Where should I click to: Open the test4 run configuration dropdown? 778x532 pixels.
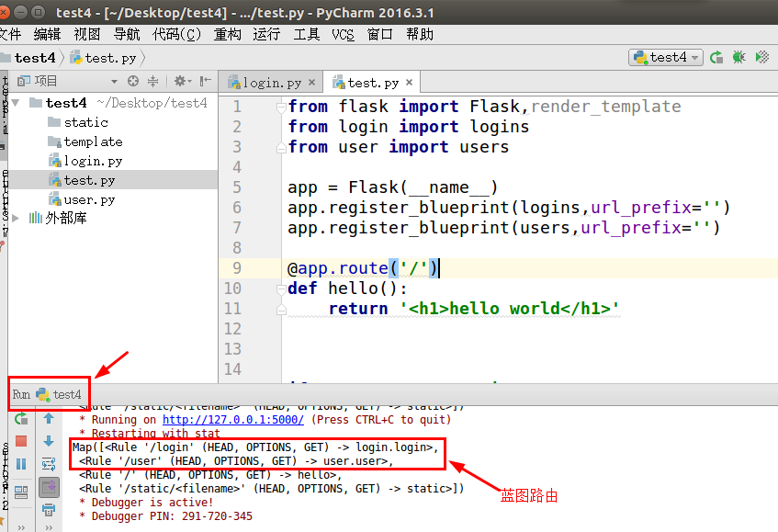(666, 57)
